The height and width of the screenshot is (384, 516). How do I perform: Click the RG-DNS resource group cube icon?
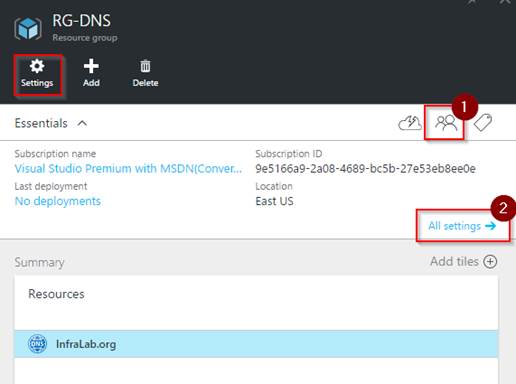click(x=28, y=29)
